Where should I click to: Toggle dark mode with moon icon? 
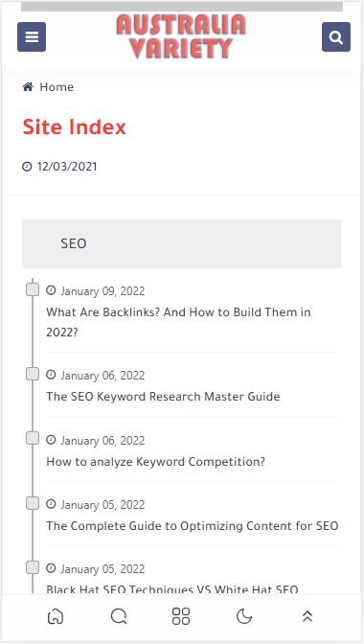244,616
